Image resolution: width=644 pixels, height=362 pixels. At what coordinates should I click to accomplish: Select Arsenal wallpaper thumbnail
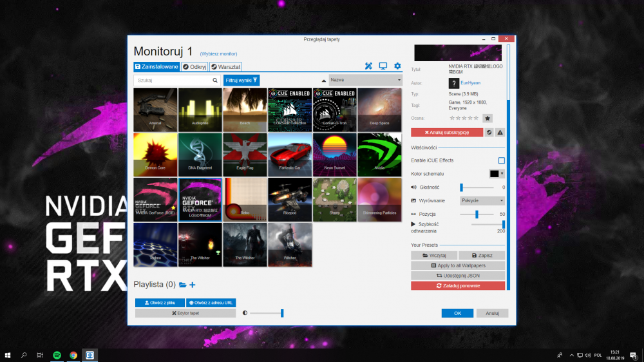click(155, 110)
